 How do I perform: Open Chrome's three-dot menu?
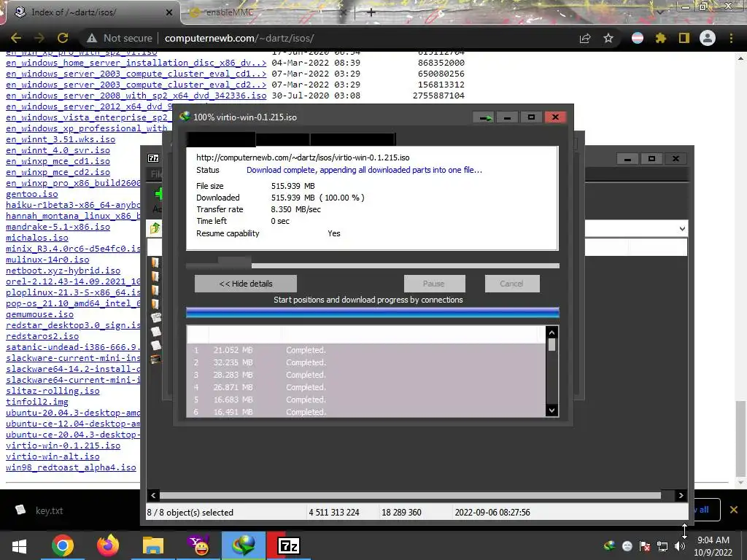tap(731, 38)
